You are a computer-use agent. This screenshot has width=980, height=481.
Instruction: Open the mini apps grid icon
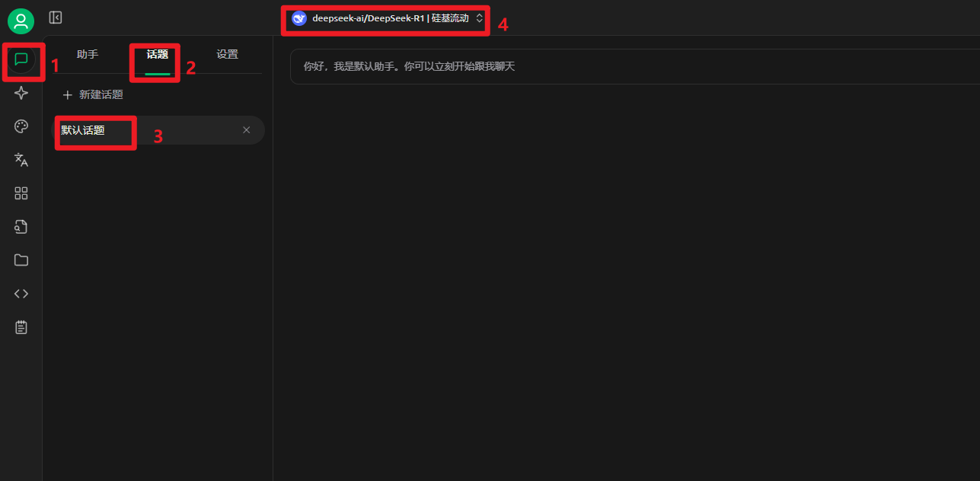(x=21, y=193)
